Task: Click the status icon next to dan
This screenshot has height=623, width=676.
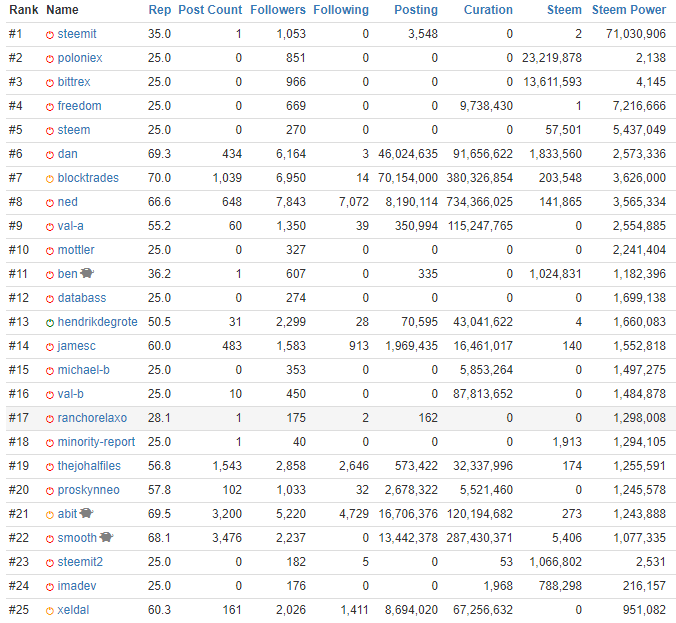Action: tap(50, 155)
